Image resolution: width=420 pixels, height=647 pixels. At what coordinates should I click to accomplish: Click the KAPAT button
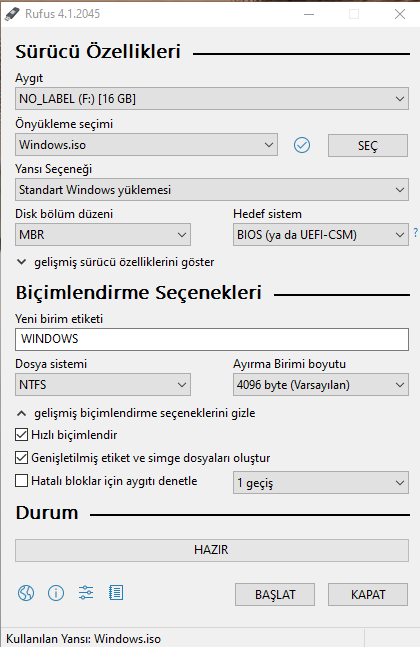point(368,594)
